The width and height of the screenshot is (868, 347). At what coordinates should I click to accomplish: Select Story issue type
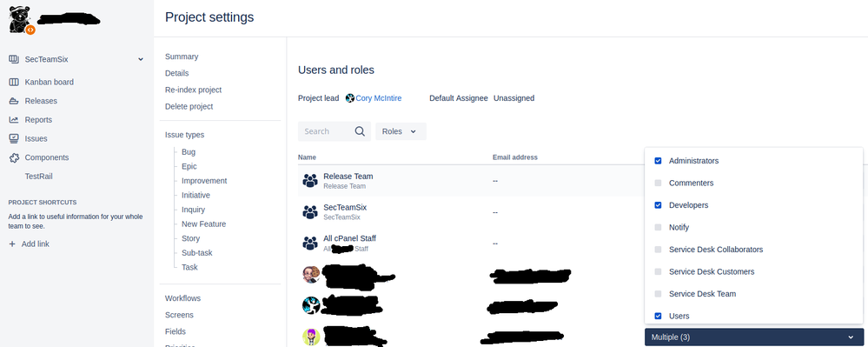[190, 238]
